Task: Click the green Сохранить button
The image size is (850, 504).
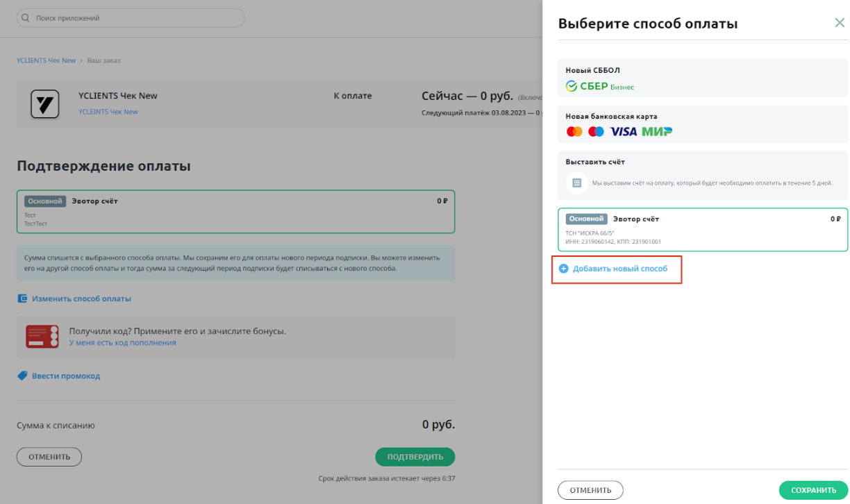Action: point(813,490)
